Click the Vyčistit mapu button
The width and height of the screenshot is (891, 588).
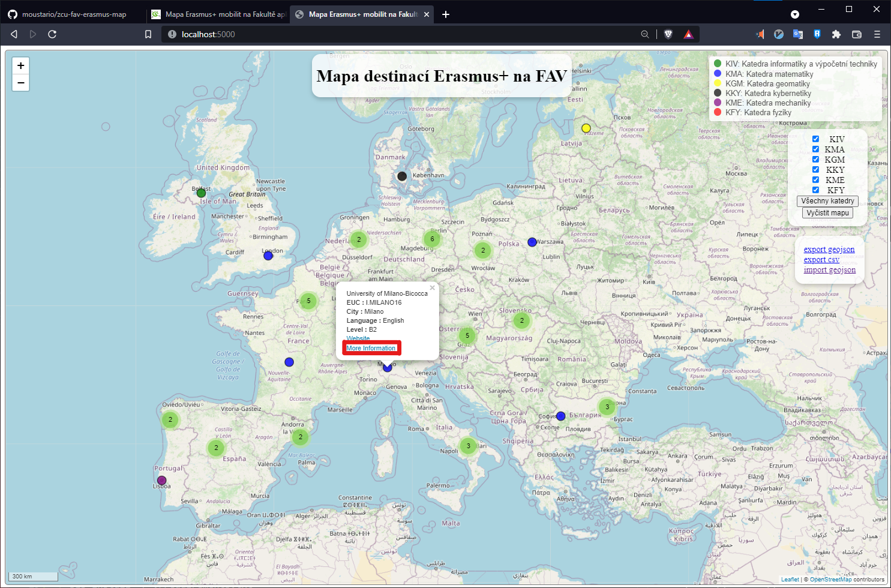pyautogui.click(x=827, y=213)
